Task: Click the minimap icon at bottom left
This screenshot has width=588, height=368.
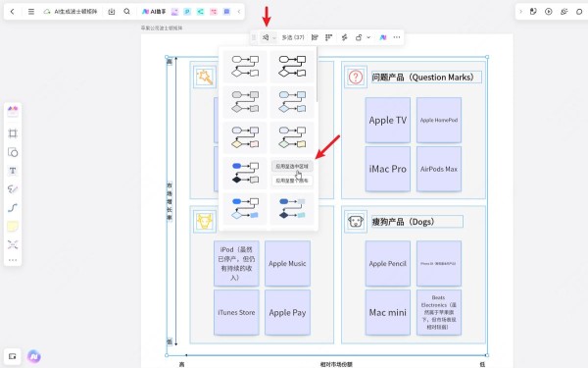Action: [13, 356]
